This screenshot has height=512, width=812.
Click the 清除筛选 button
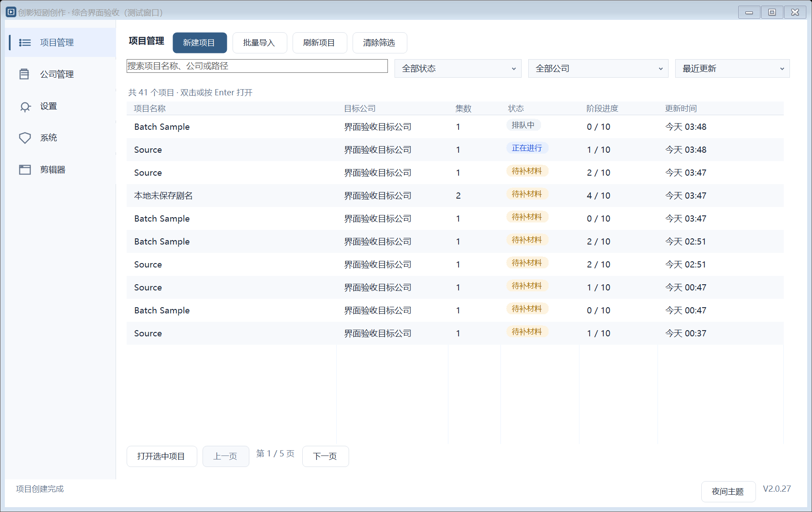[380, 43]
